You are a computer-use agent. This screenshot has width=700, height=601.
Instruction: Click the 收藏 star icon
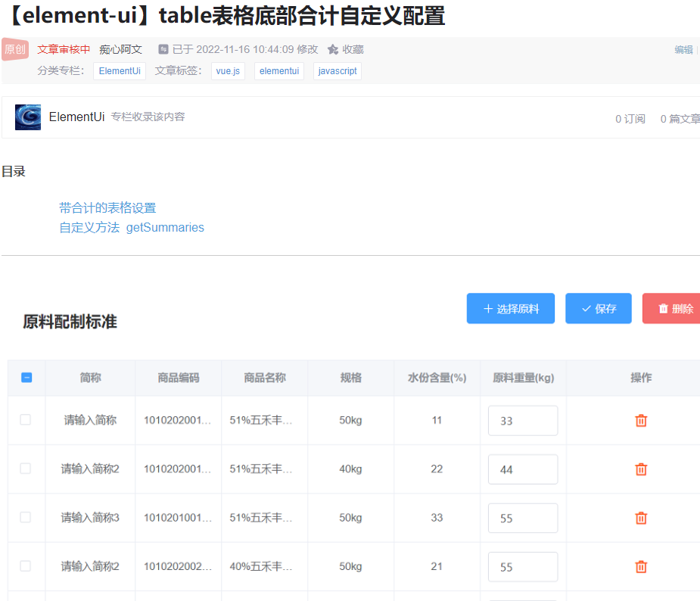333,49
